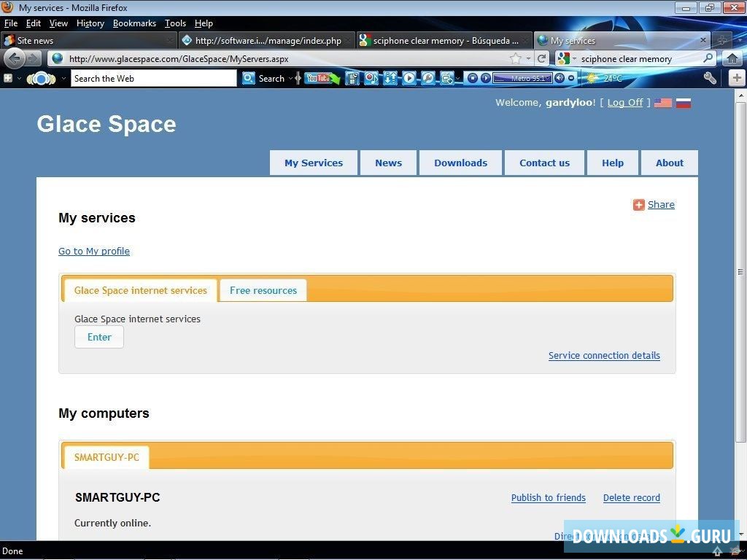Select the US flag language option
Screen dimensions: 747x560
pyautogui.click(x=662, y=103)
